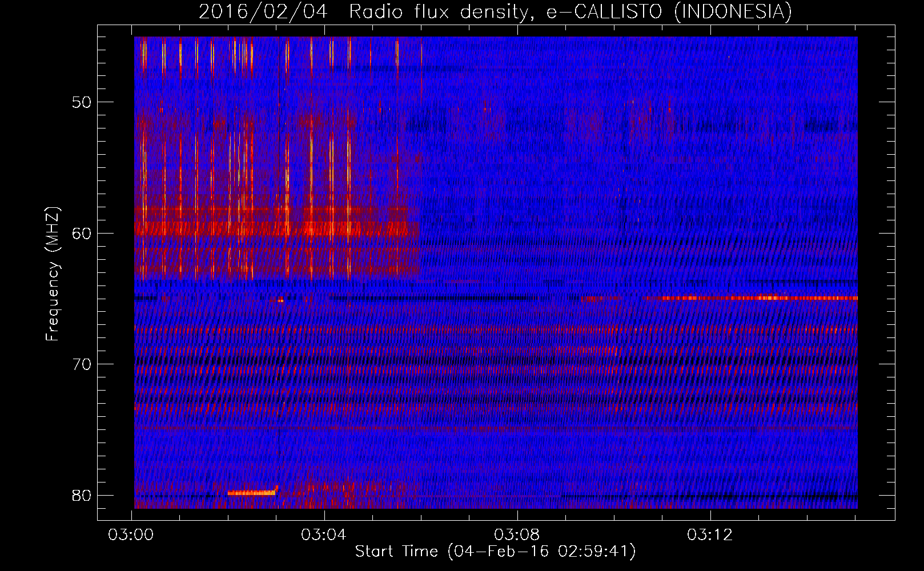Click the 'e-CALLISTO (INDONESIA)' title text

[x=669, y=12]
